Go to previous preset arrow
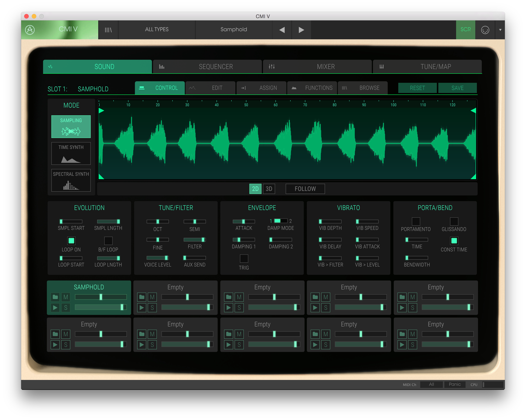Screen dimensions: 526x420 [x=282, y=30]
